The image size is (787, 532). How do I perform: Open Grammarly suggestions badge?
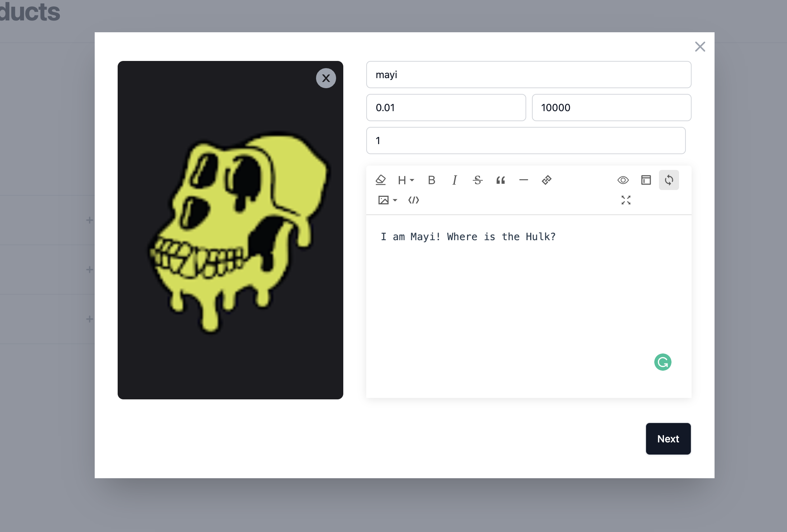[663, 362]
